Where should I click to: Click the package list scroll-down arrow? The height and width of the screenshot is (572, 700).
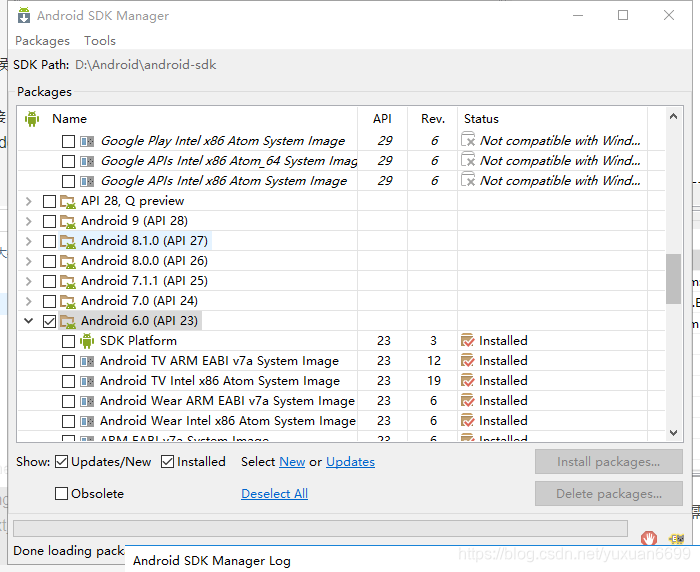(673, 433)
